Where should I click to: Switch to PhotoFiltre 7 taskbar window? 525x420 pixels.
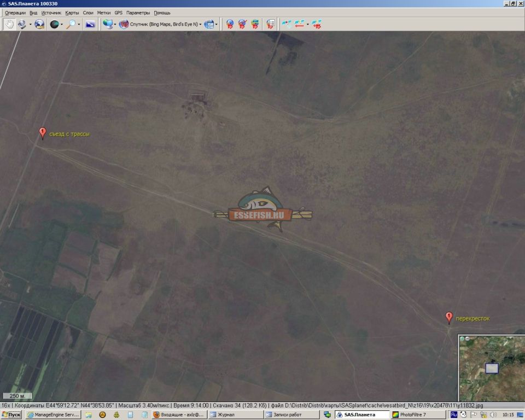point(418,415)
